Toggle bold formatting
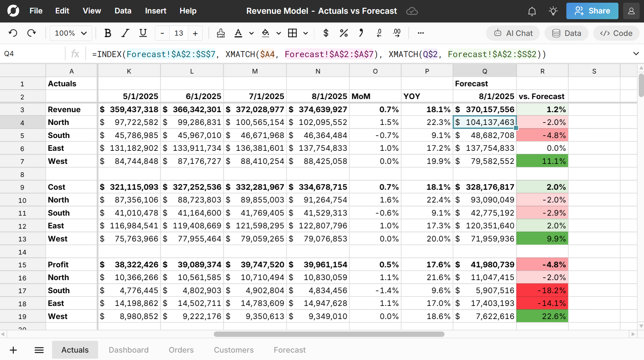 pyautogui.click(x=108, y=33)
